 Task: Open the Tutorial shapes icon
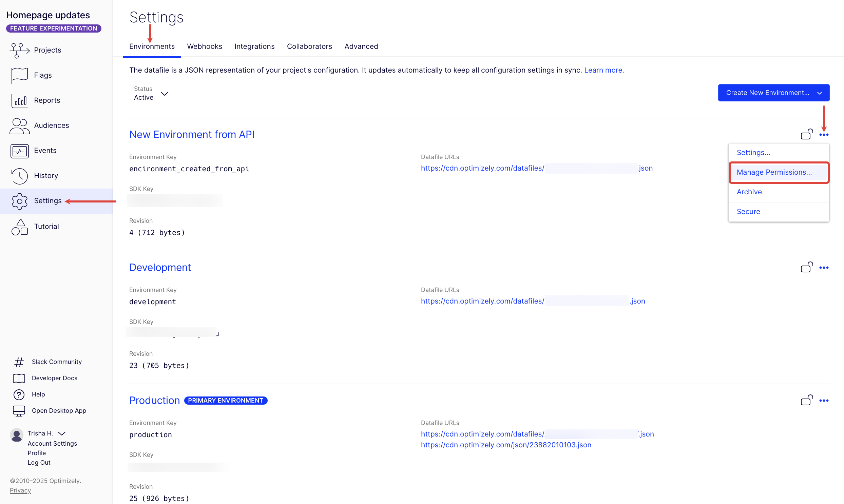point(19,227)
